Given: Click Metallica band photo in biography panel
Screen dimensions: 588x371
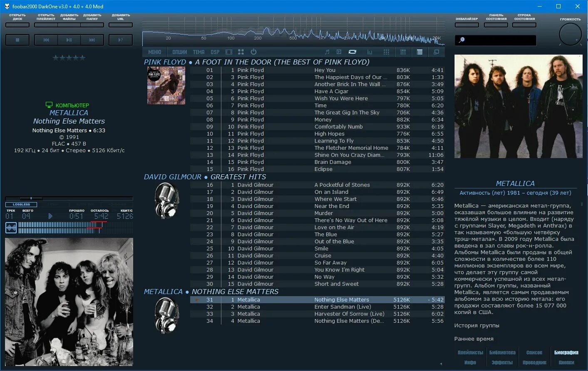Looking at the screenshot, I should pos(519,106).
